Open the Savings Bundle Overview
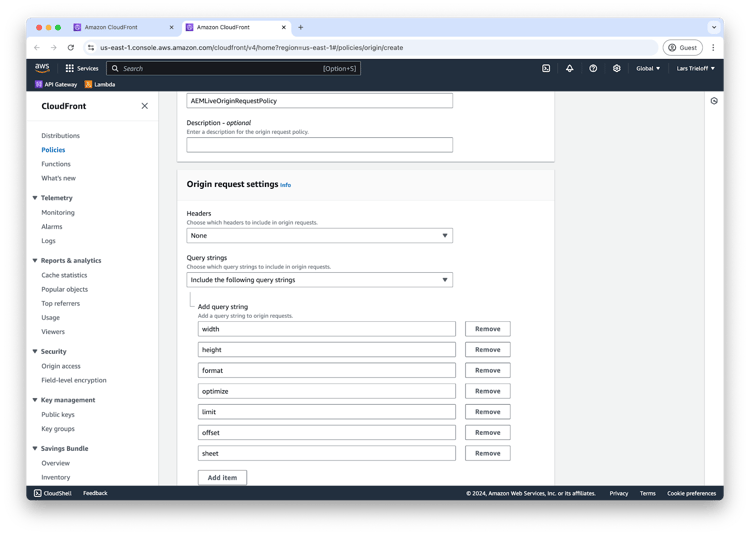The width and height of the screenshot is (750, 535). click(x=55, y=463)
